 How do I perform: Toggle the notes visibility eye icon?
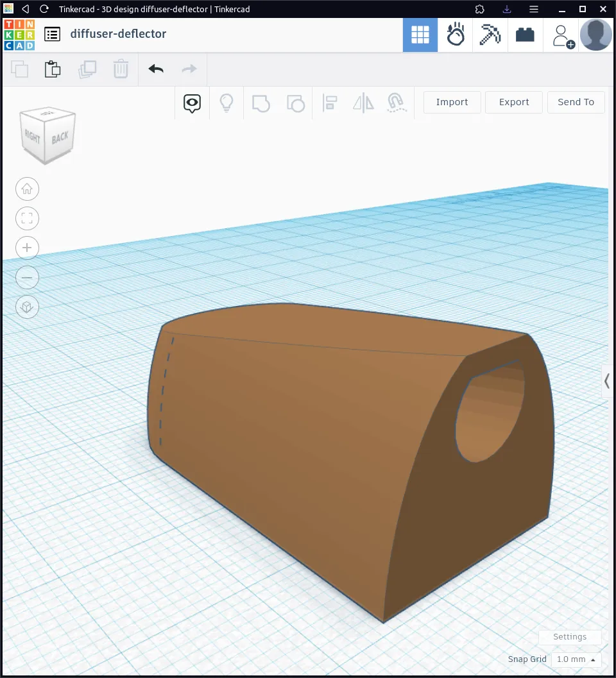(192, 103)
